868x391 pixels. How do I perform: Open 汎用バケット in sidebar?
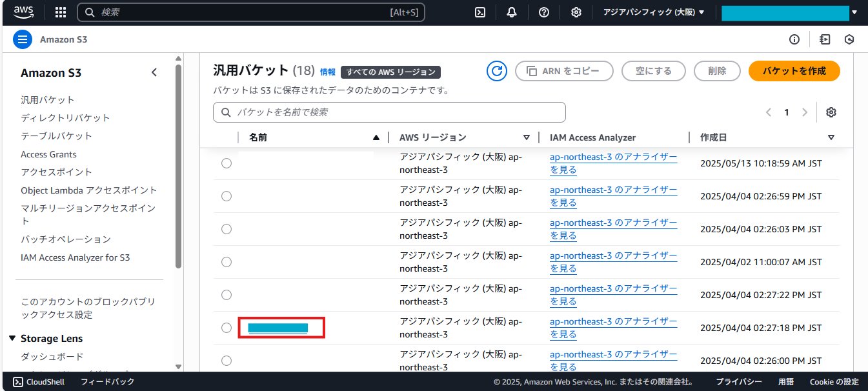click(48, 100)
